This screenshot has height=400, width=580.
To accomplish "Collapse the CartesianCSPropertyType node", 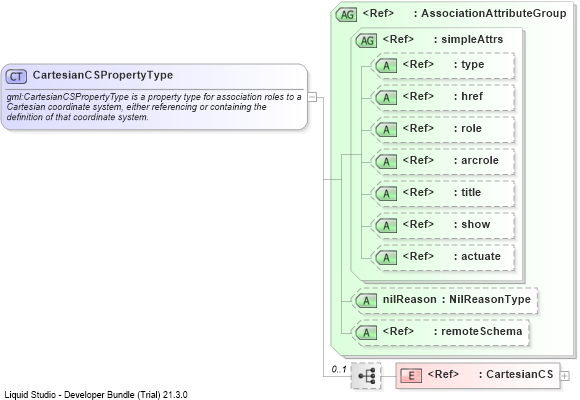I will pos(313,97).
